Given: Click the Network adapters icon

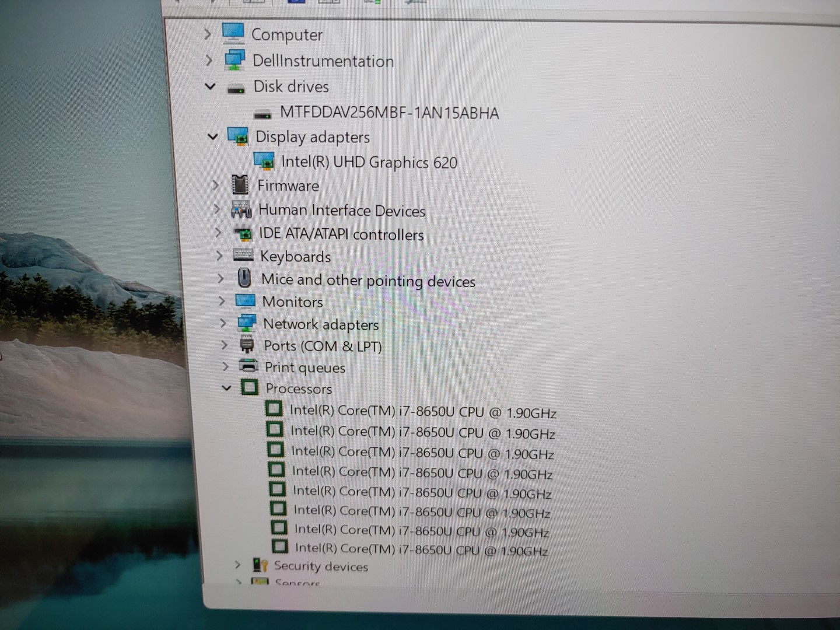Looking at the screenshot, I should pos(247,323).
